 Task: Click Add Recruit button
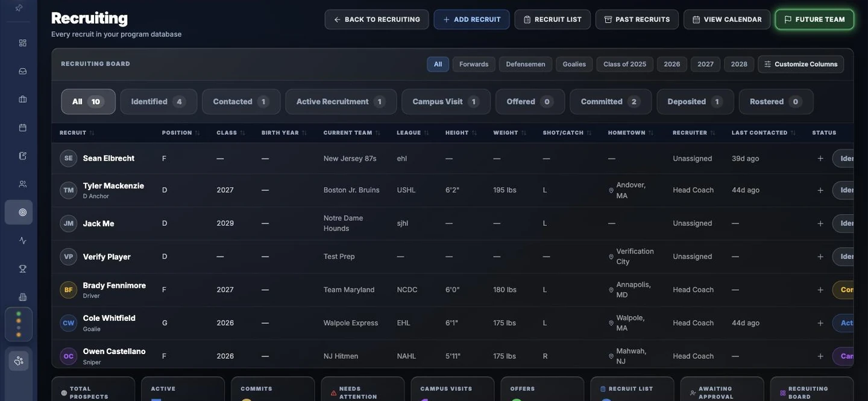click(x=471, y=19)
